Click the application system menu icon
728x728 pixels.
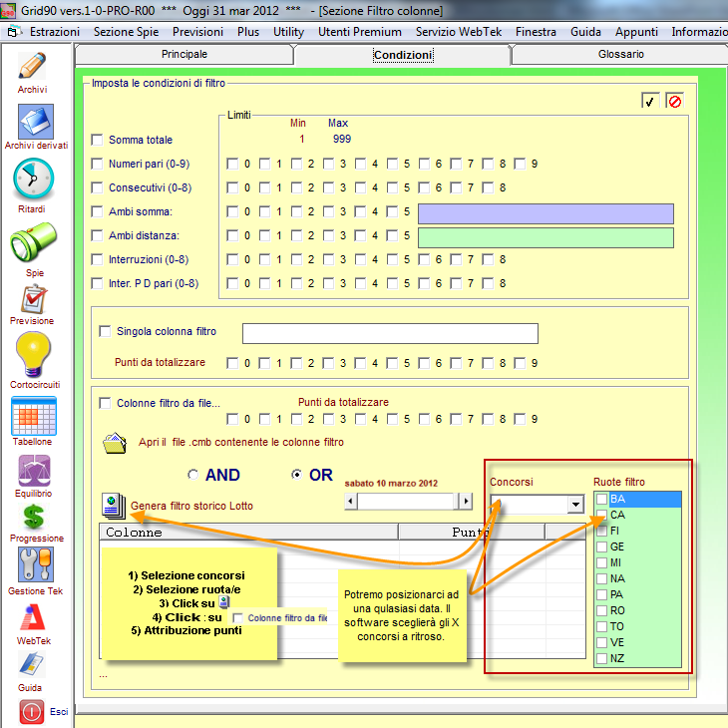click(x=13, y=32)
